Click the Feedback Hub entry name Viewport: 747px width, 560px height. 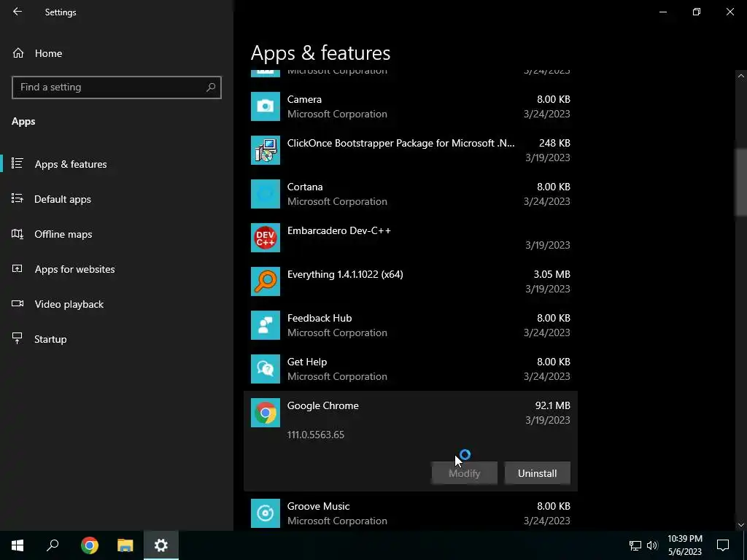click(x=320, y=318)
